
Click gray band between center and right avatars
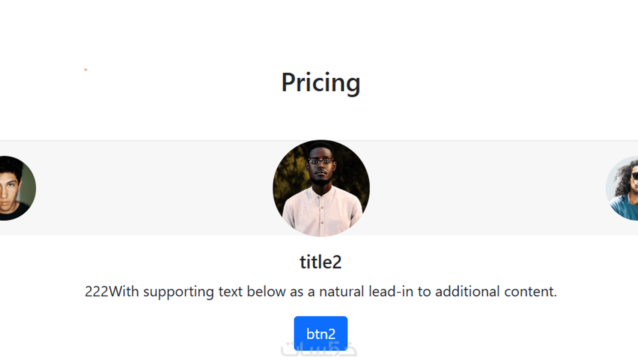point(488,188)
